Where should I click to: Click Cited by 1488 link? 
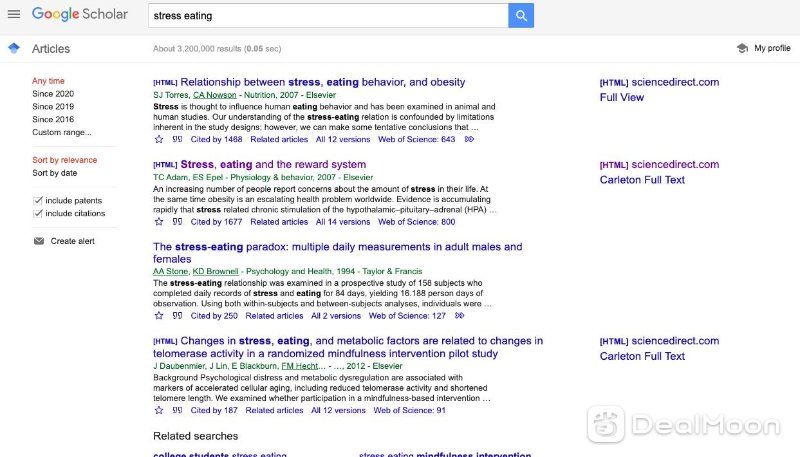pos(216,139)
